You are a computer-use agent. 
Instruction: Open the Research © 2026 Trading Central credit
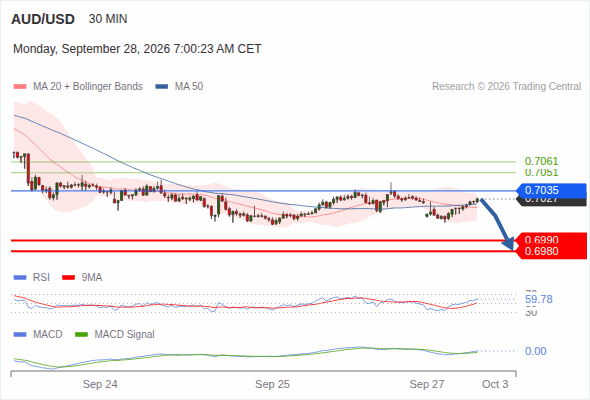point(506,87)
